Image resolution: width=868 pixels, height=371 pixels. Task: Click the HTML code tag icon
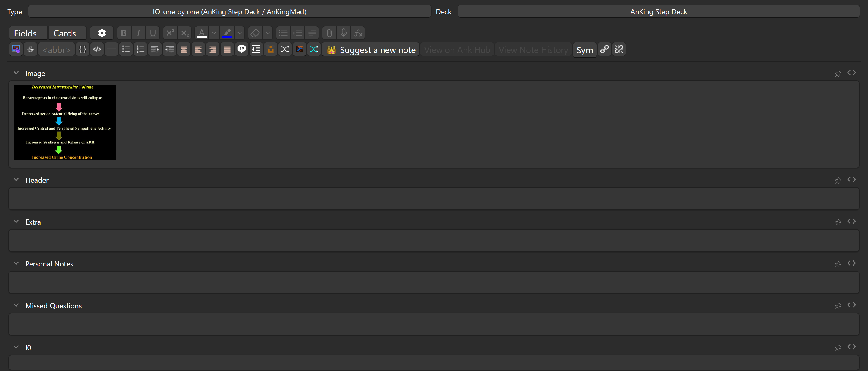tap(97, 49)
